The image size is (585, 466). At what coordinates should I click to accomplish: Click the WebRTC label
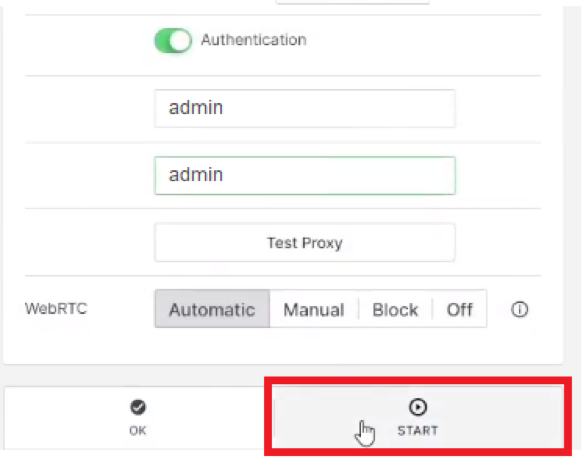(x=56, y=309)
